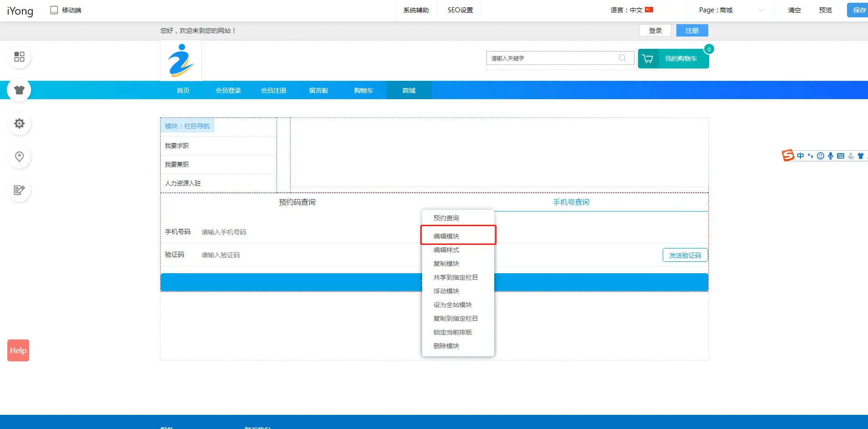Click the red Help button
Image resolution: width=868 pixels, height=429 pixels.
pyautogui.click(x=18, y=350)
